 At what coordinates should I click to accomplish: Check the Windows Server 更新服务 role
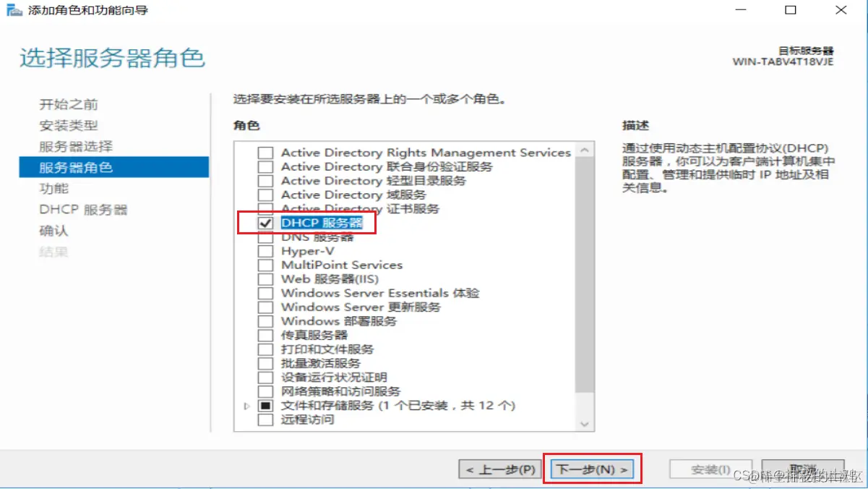[x=266, y=307]
